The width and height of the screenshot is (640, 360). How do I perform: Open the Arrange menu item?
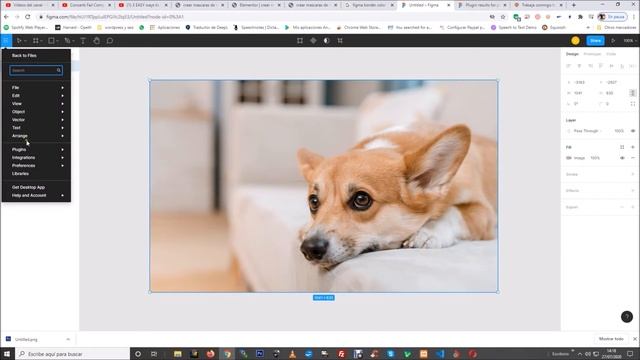coord(36,136)
